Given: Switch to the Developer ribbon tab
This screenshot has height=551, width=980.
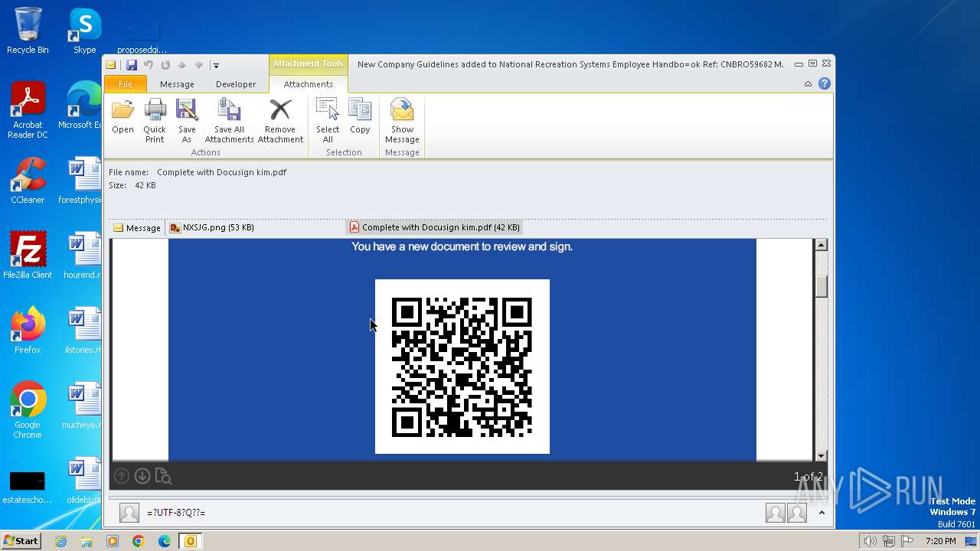Looking at the screenshot, I should click(x=236, y=84).
